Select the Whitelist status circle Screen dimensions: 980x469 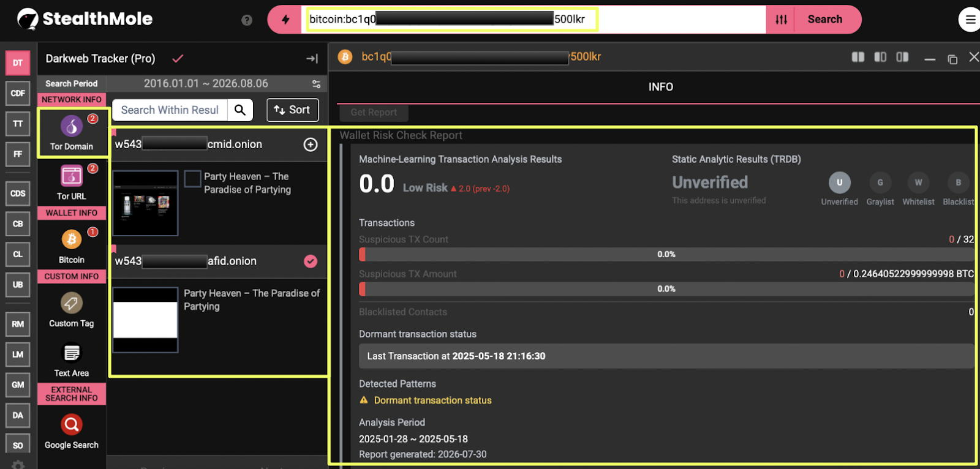point(918,182)
